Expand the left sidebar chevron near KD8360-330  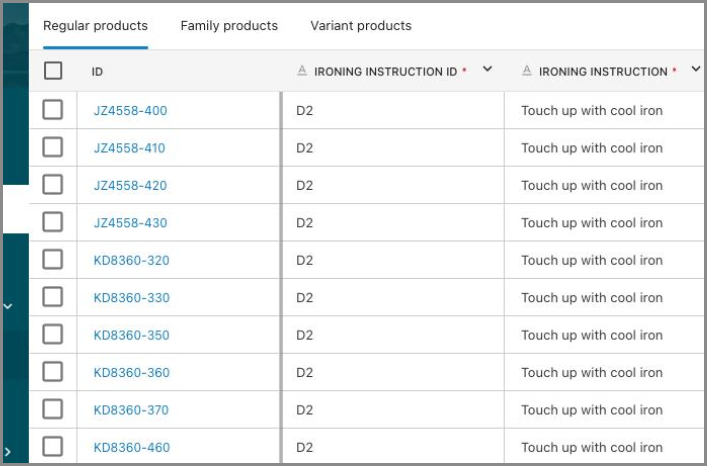(8, 306)
